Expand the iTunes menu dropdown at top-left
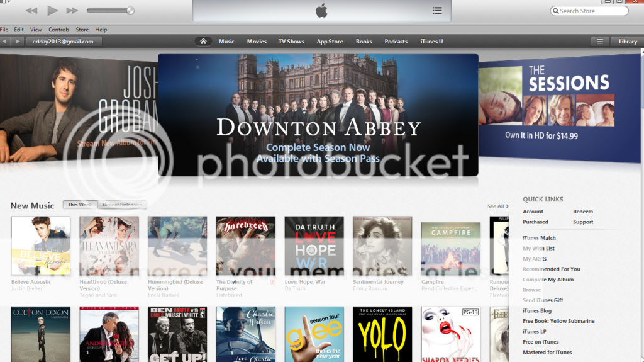Viewport: 644px width, 362px height. (5, 3)
